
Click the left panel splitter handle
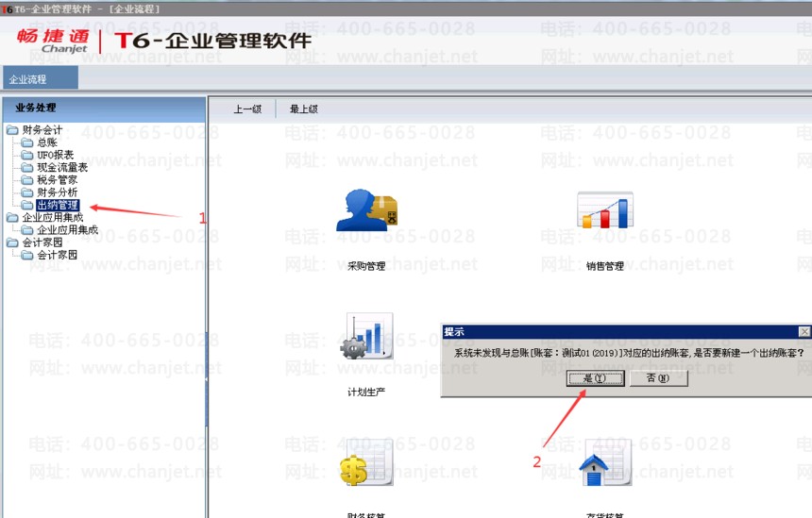pos(207,379)
